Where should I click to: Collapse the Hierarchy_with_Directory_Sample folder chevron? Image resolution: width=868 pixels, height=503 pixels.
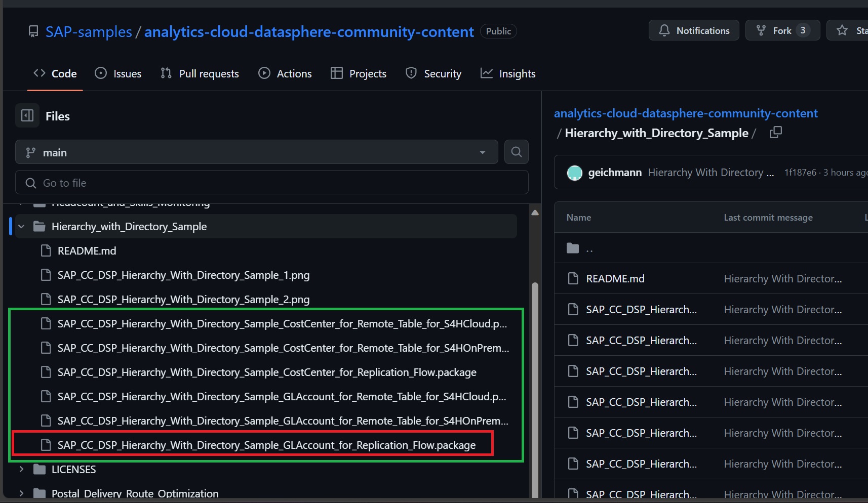[x=21, y=226]
